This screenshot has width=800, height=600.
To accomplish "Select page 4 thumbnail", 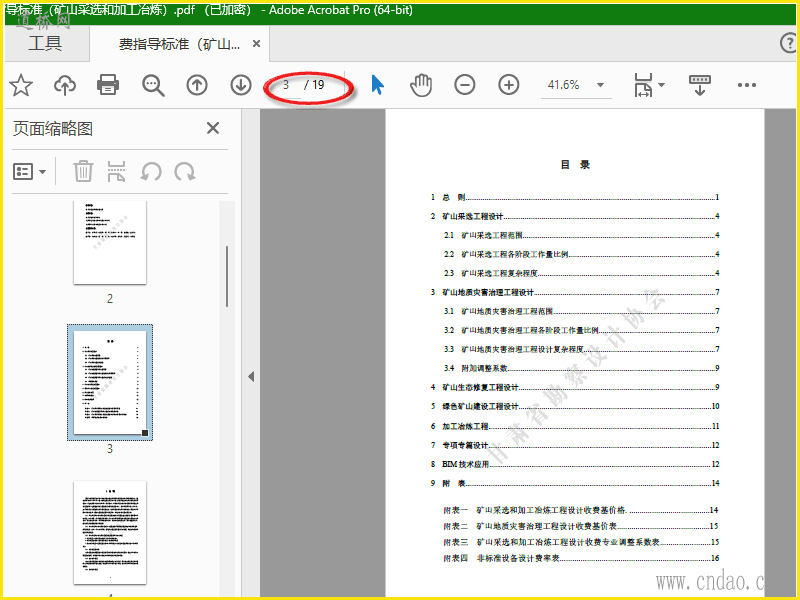I will pos(110,533).
